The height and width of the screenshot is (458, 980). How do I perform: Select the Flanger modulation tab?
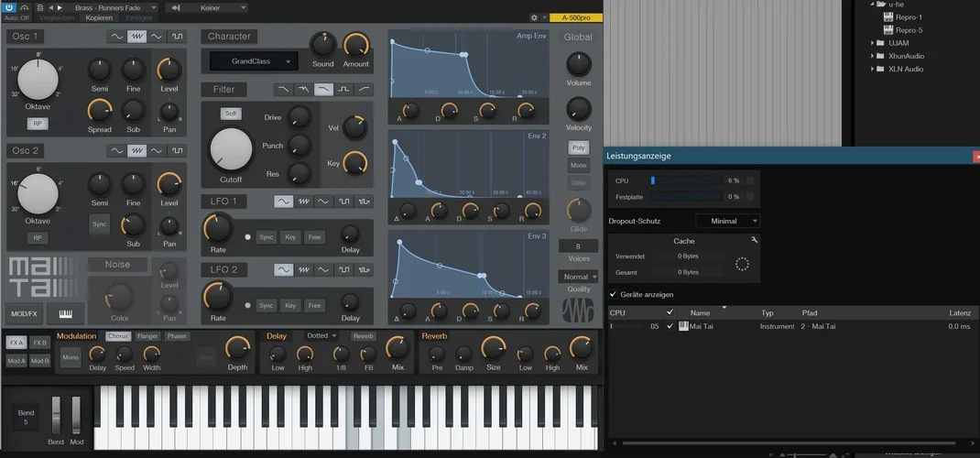click(x=147, y=336)
